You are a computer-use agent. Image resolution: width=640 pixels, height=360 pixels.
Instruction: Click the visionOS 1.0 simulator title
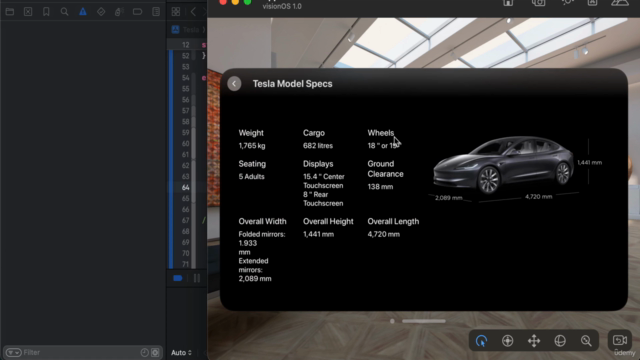[282, 7]
